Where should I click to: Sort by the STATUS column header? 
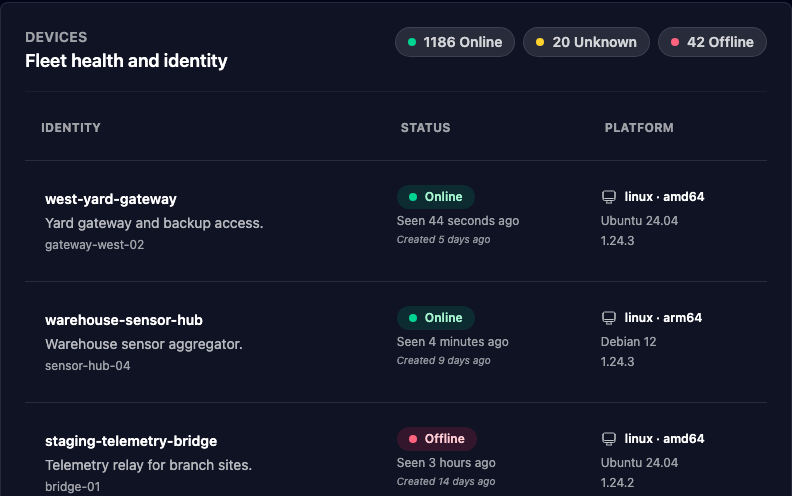click(425, 128)
